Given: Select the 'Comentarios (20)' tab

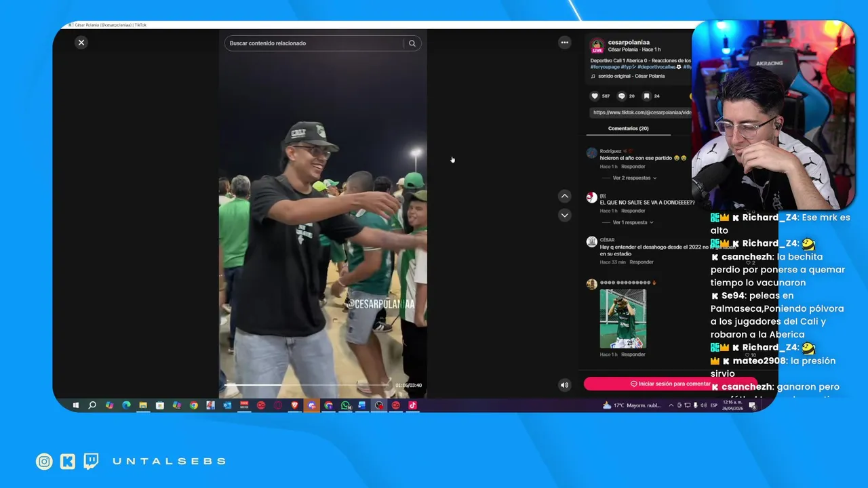Looking at the screenshot, I should pos(628,128).
